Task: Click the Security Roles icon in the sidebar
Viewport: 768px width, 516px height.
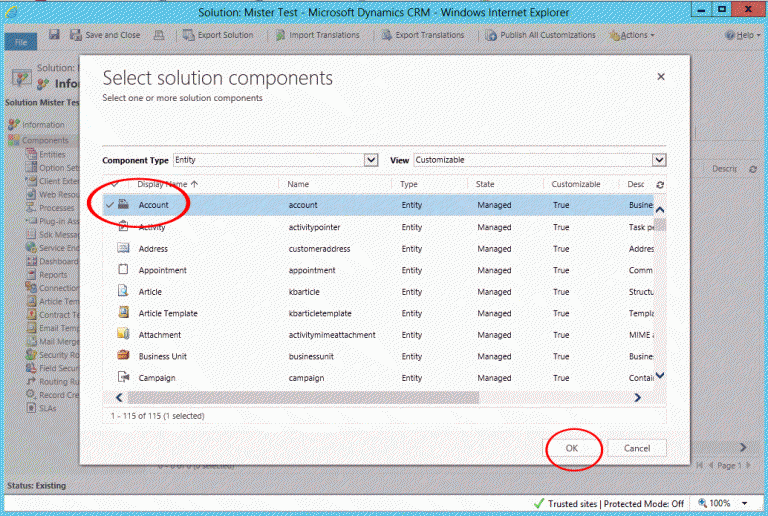Action: point(31,354)
